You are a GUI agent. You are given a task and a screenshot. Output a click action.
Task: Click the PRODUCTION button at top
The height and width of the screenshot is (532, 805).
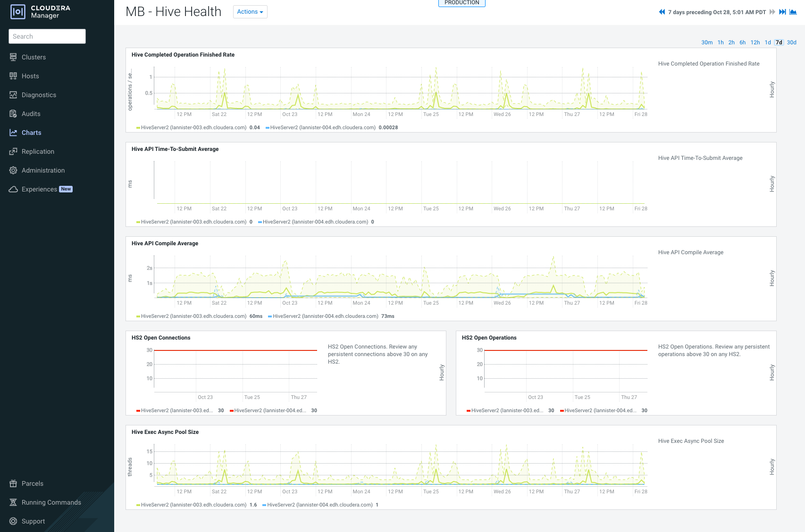click(461, 2)
